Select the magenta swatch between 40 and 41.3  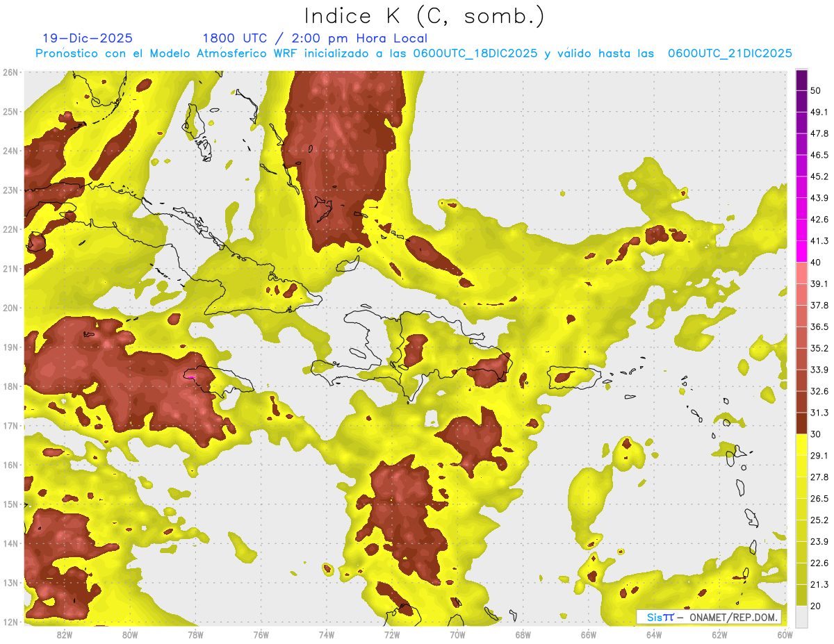801,251
